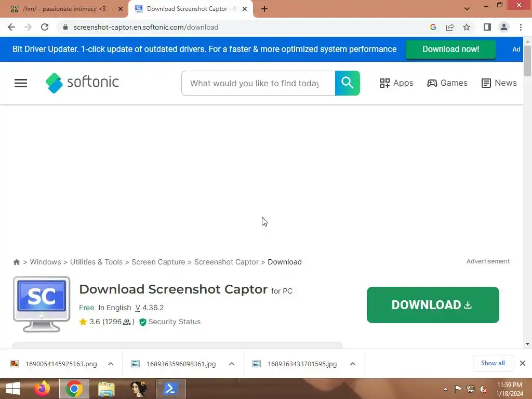Click the Softonic logo
Screen dimensions: 532x399
click(x=82, y=83)
